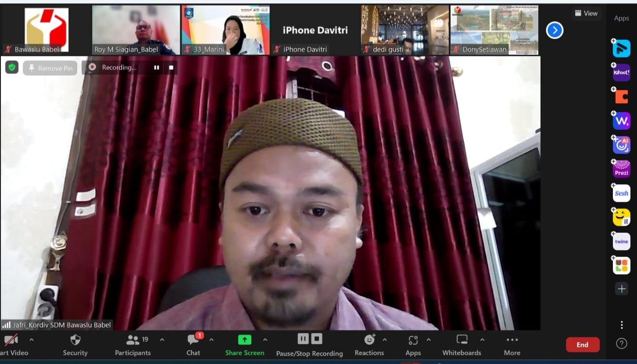Select Roy M Siagian_Babel video thumbnail
The height and width of the screenshot is (364, 637).
(x=136, y=30)
